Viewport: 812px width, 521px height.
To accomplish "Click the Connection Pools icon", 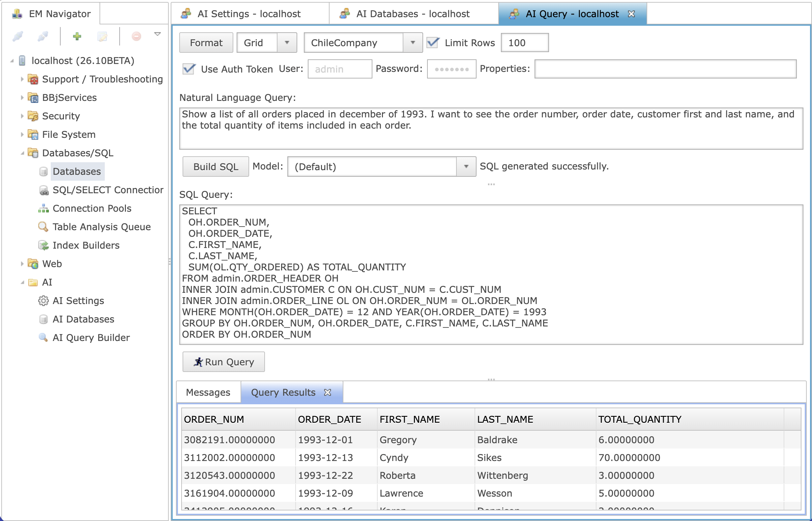I will [43, 208].
